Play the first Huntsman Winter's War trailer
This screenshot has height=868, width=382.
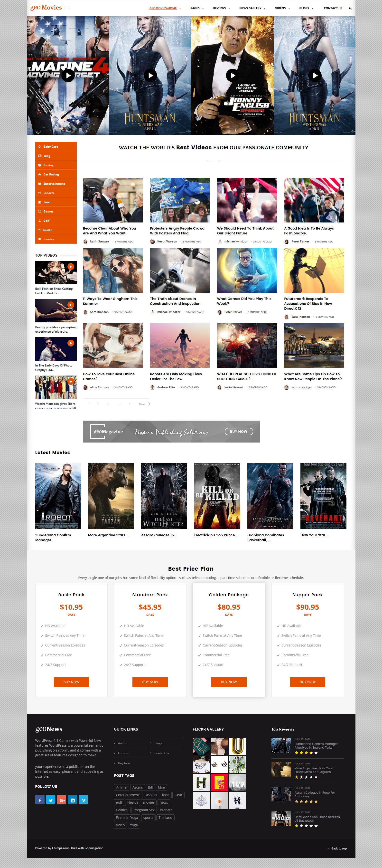pyautogui.click(x=150, y=76)
